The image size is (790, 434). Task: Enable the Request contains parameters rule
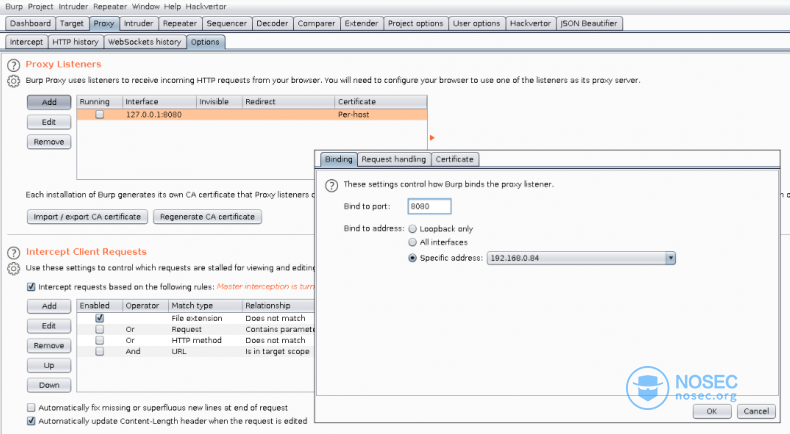point(100,329)
